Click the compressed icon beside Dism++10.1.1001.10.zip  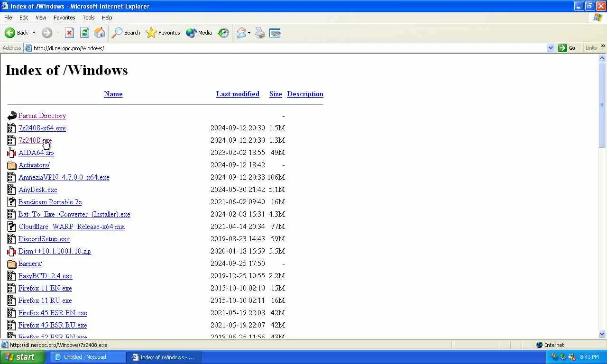click(12, 251)
